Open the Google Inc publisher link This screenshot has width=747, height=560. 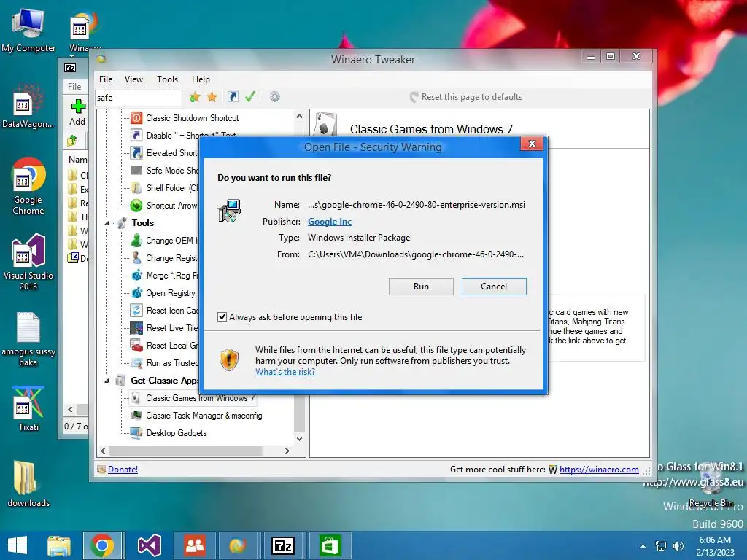tap(329, 222)
